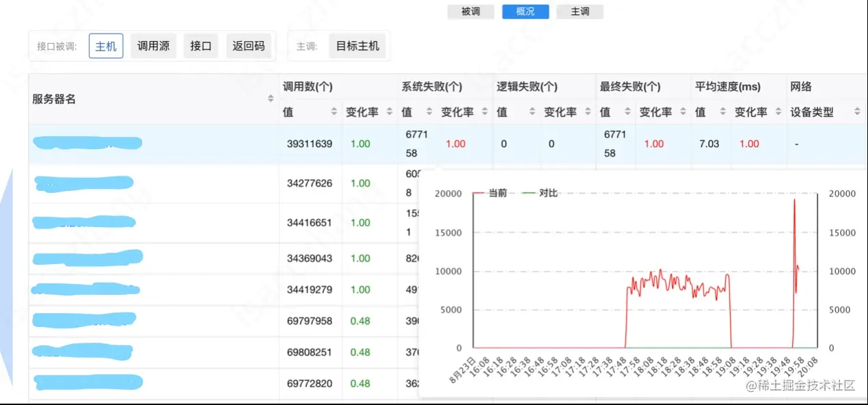Choose the 调用源 filter button
This screenshot has height=405, width=868.
click(x=154, y=47)
